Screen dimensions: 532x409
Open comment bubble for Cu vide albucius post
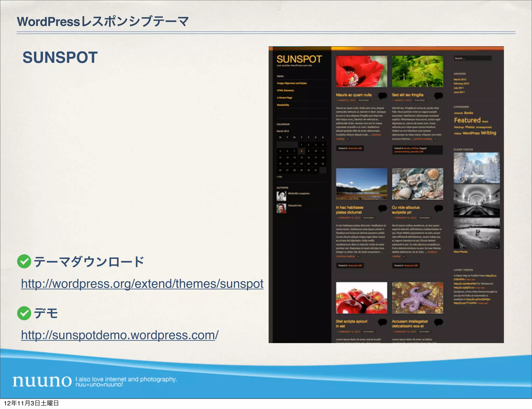pos(438,208)
